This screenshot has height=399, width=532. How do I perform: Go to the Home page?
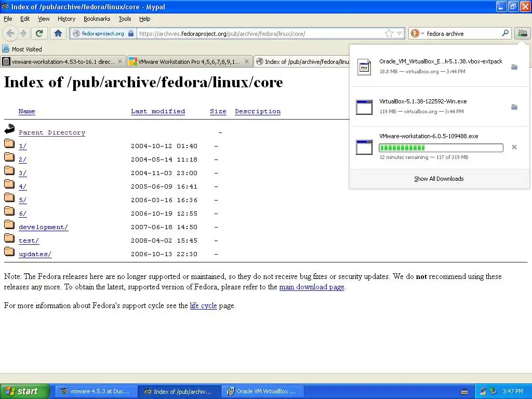coord(58,33)
